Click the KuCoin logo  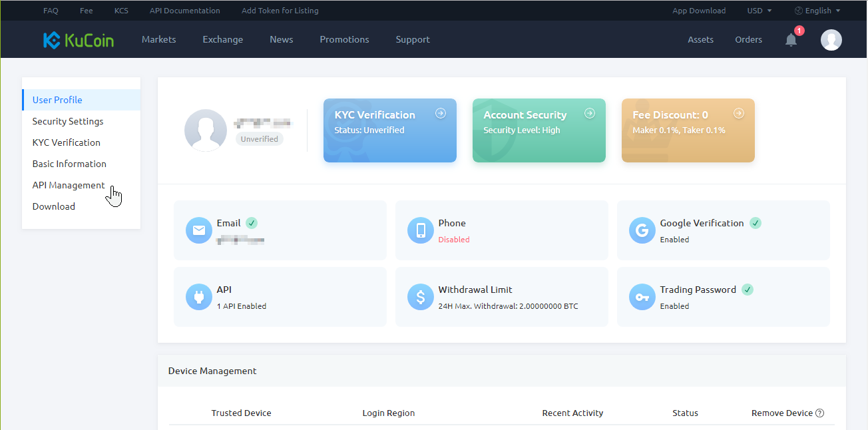point(78,39)
